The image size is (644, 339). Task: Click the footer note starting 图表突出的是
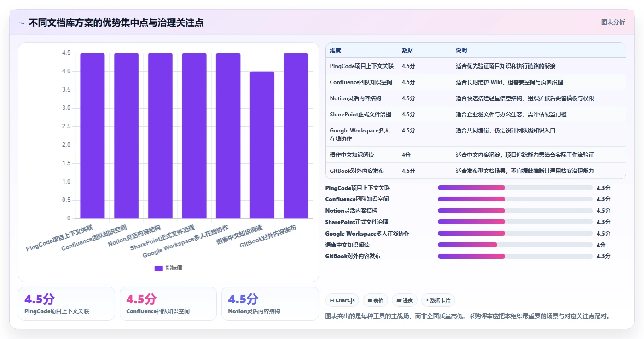468,316
